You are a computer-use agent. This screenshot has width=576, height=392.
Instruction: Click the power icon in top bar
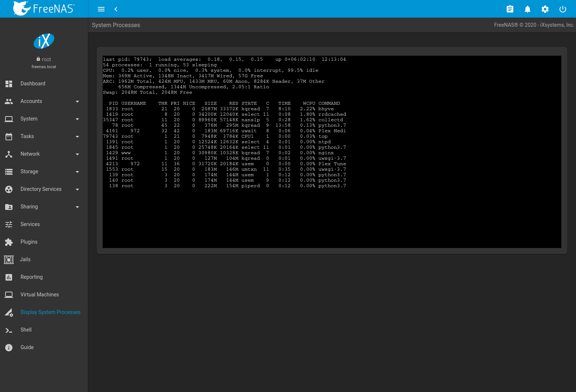[562, 9]
